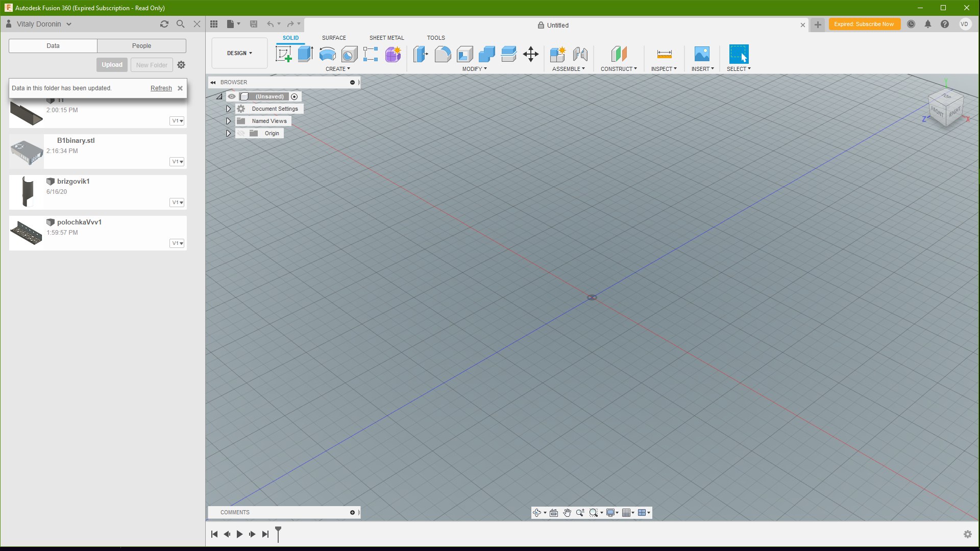Select the Fillet tool

[x=443, y=54]
